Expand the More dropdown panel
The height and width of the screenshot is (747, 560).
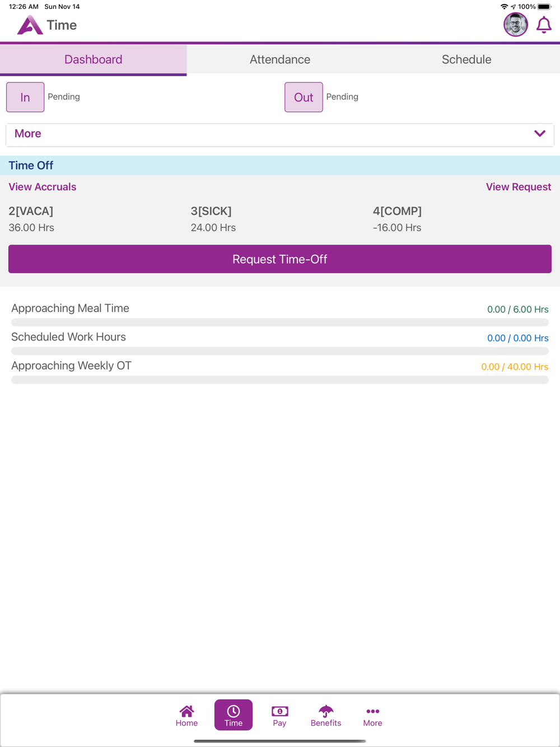coord(280,134)
